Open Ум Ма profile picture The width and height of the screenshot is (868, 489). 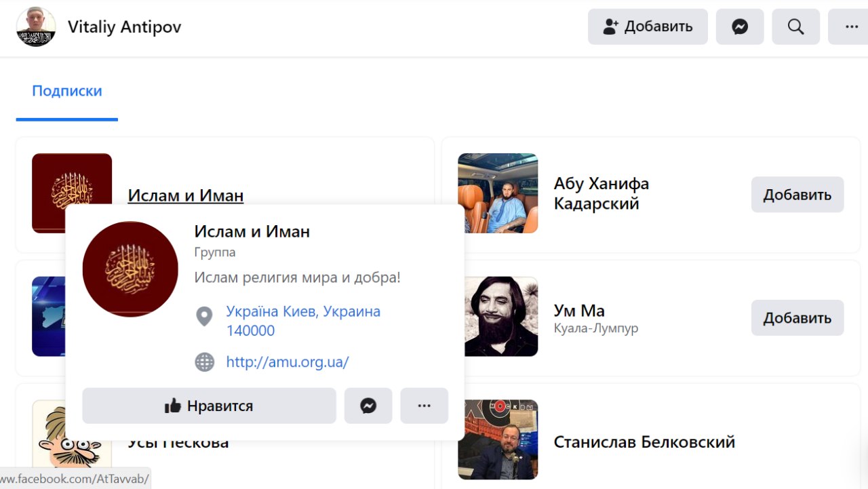498,316
